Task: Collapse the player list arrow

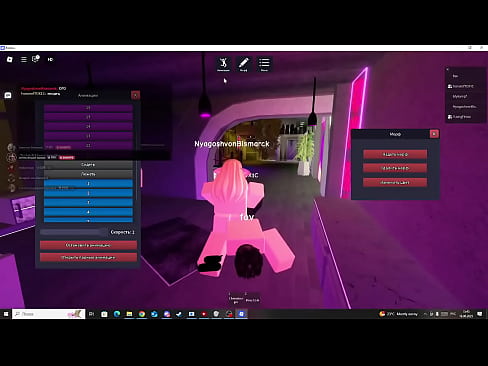Action: 448,69
